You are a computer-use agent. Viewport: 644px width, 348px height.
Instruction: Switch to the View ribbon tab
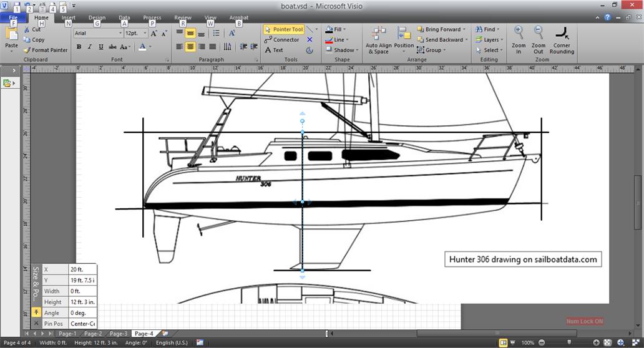tap(210, 17)
